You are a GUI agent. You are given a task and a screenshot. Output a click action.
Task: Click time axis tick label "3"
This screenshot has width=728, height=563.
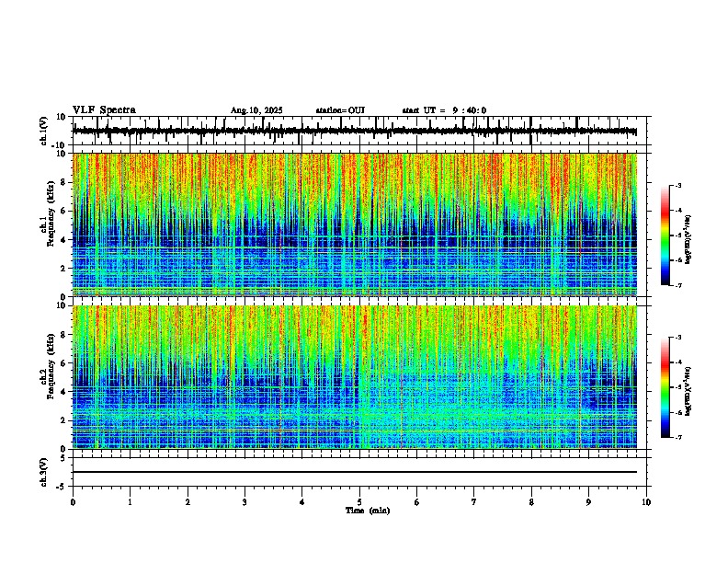245,502
